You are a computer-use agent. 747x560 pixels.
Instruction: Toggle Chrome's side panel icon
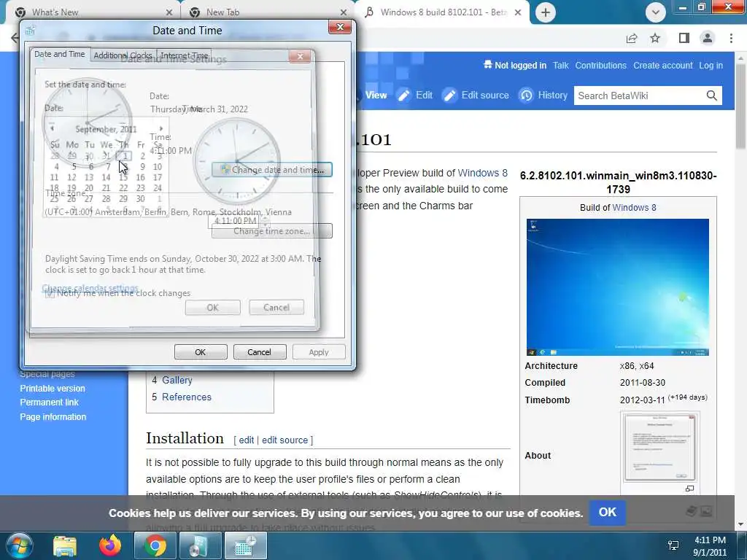pyautogui.click(x=684, y=38)
